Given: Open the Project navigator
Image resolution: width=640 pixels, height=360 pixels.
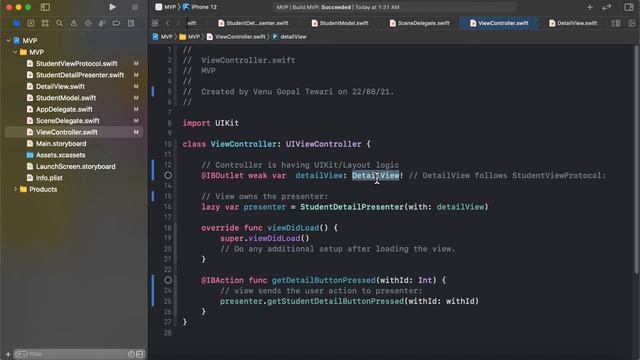Looking at the screenshot, I should point(16,23).
